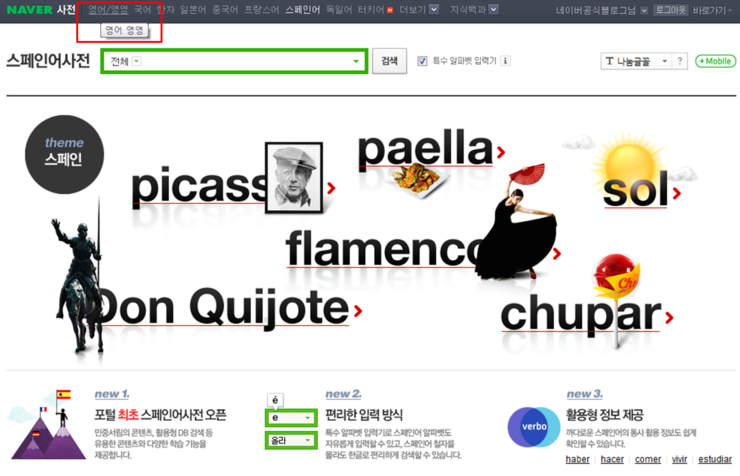Click the red arrow after flamenco
The image size is (740, 476).
click(557, 254)
